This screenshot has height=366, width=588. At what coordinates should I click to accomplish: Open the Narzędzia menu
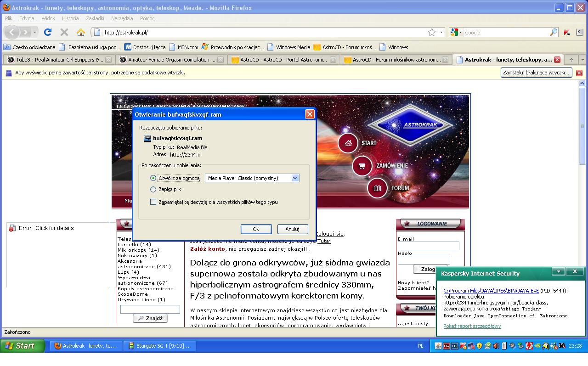122,18
